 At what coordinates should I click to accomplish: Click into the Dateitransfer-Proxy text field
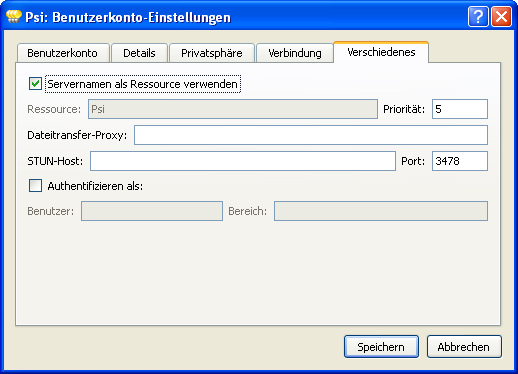click(x=311, y=135)
